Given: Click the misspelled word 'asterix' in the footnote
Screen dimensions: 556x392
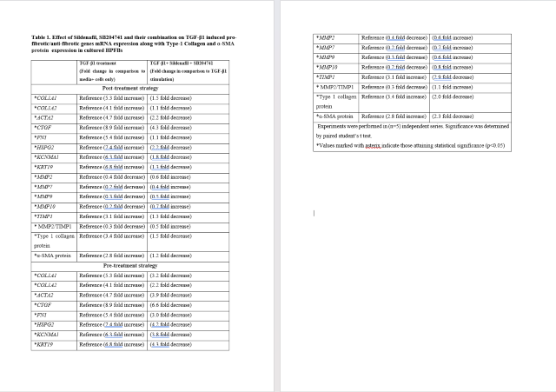Looking at the screenshot, I should 373,146.
